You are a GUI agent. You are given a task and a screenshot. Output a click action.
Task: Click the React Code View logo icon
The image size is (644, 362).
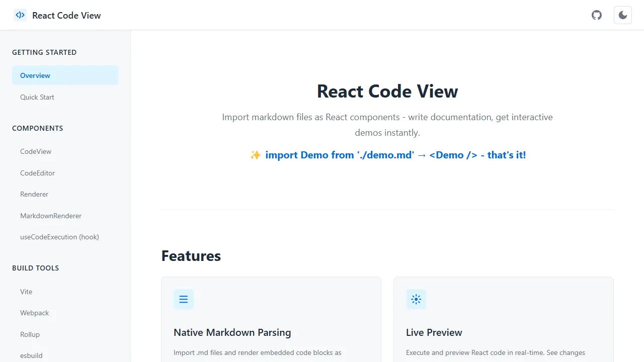[20, 15]
